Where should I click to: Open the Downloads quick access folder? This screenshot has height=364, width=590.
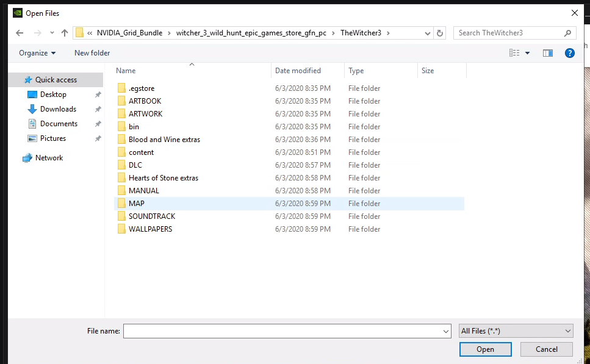point(58,109)
